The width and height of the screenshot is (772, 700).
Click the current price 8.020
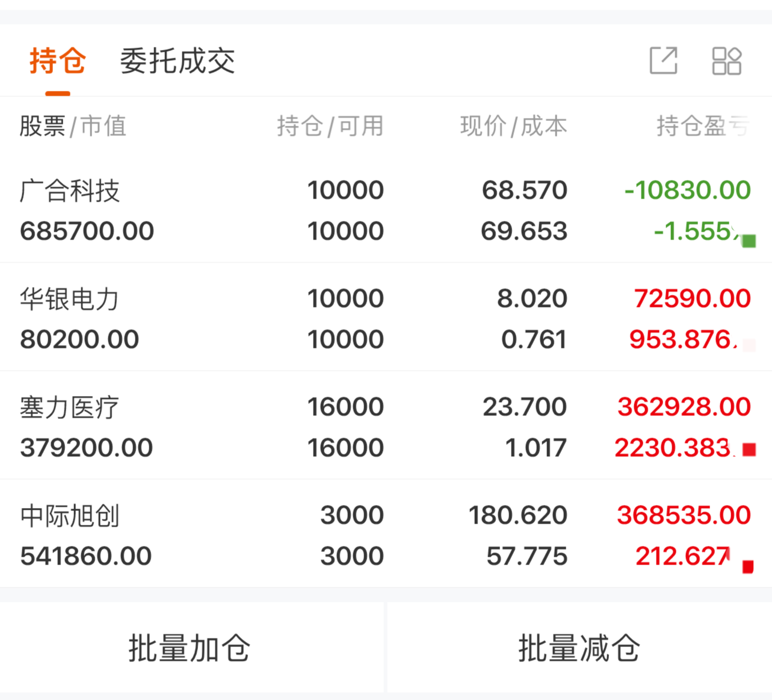click(533, 299)
